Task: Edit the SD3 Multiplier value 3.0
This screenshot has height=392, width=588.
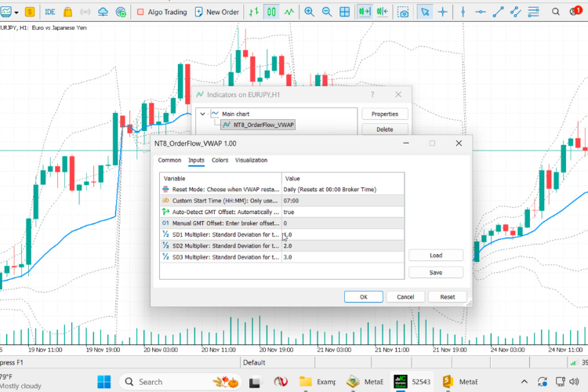Action: [x=343, y=257]
